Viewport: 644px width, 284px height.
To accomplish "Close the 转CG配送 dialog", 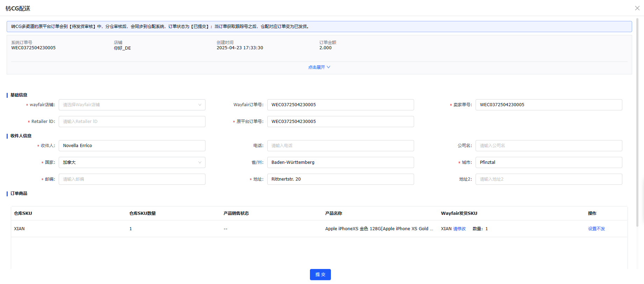I will (637, 8).
